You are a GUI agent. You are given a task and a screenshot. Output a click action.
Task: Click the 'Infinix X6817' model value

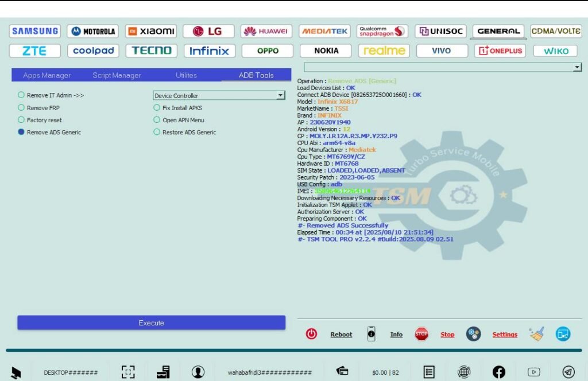pyautogui.click(x=338, y=102)
